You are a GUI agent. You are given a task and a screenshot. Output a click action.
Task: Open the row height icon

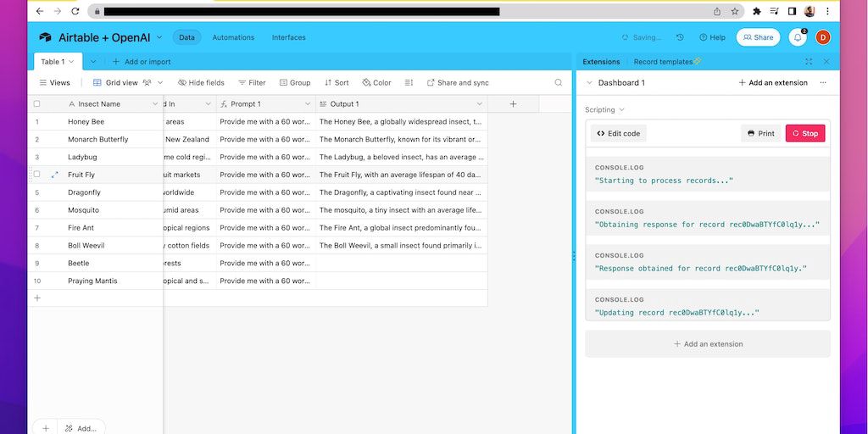(409, 83)
